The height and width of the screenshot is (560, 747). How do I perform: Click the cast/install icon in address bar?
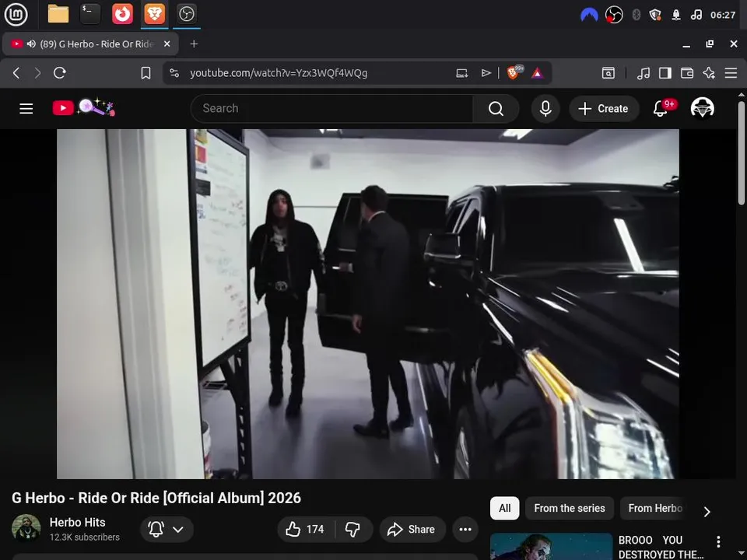[461, 73]
